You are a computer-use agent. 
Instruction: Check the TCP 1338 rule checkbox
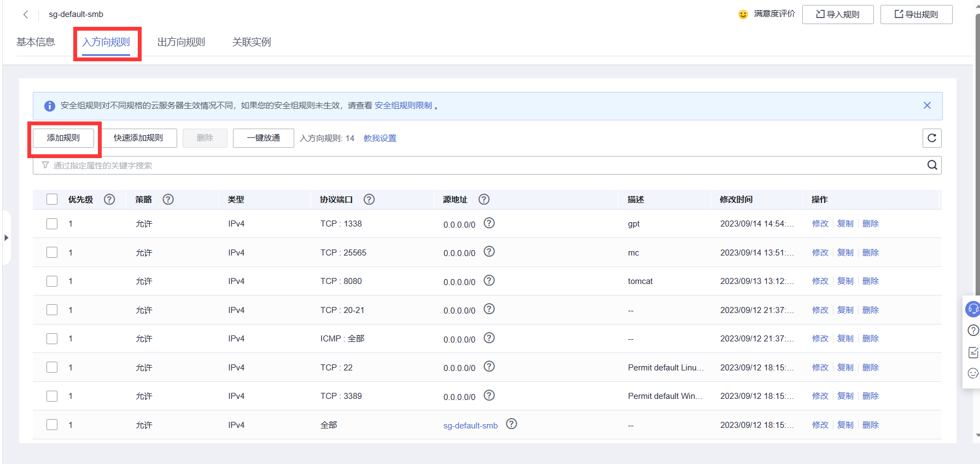(52, 223)
